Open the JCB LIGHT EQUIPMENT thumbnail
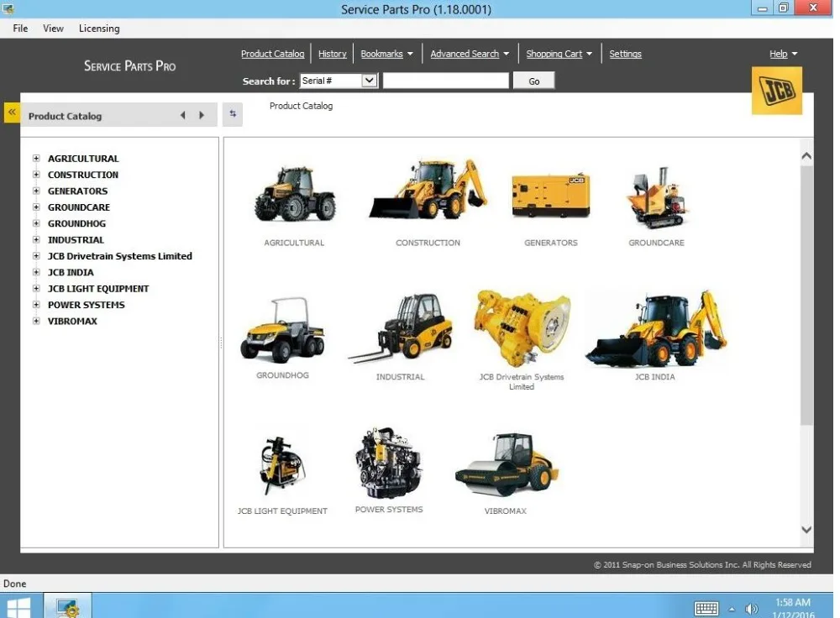The image size is (840, 618). 283,466
